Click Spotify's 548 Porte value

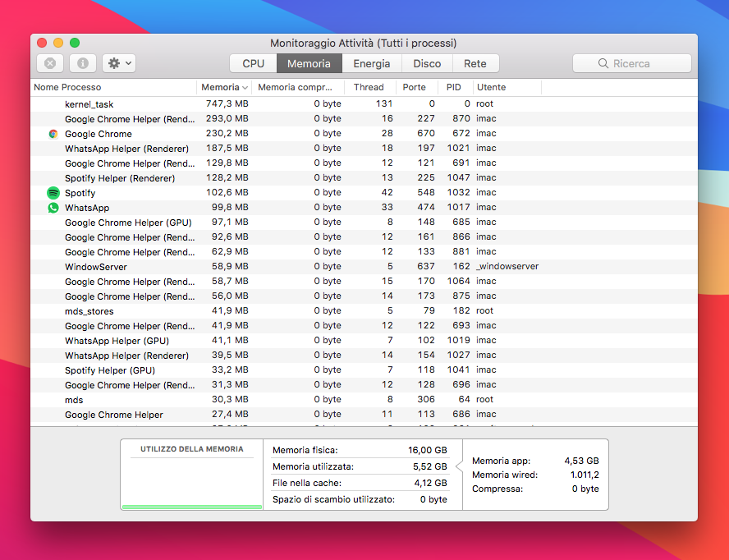pyautogui.click(x=426, y=193)
